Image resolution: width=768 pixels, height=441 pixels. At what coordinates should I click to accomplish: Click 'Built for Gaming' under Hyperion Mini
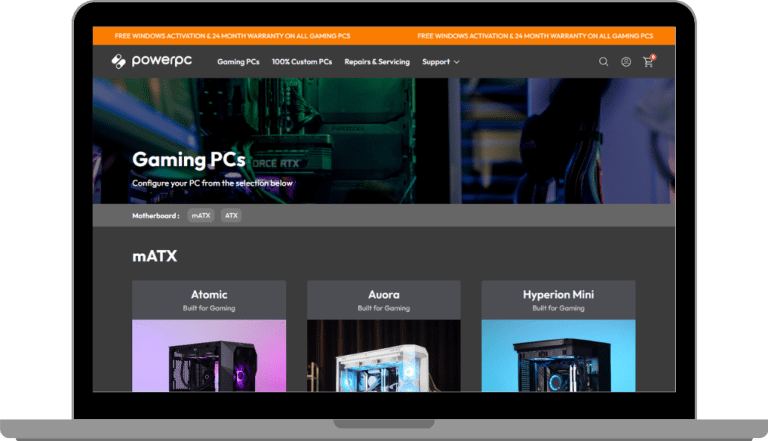click(x=558, y=308)
